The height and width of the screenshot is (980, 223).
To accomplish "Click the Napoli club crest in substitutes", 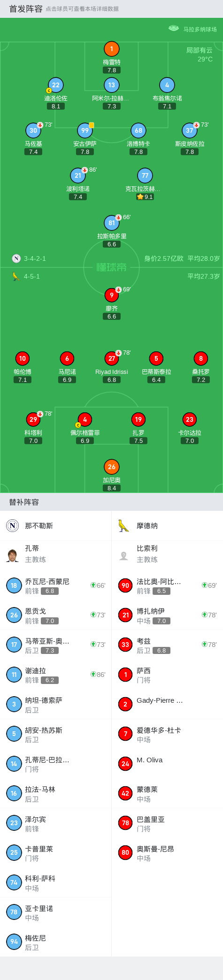I will [x=13, y=525].
